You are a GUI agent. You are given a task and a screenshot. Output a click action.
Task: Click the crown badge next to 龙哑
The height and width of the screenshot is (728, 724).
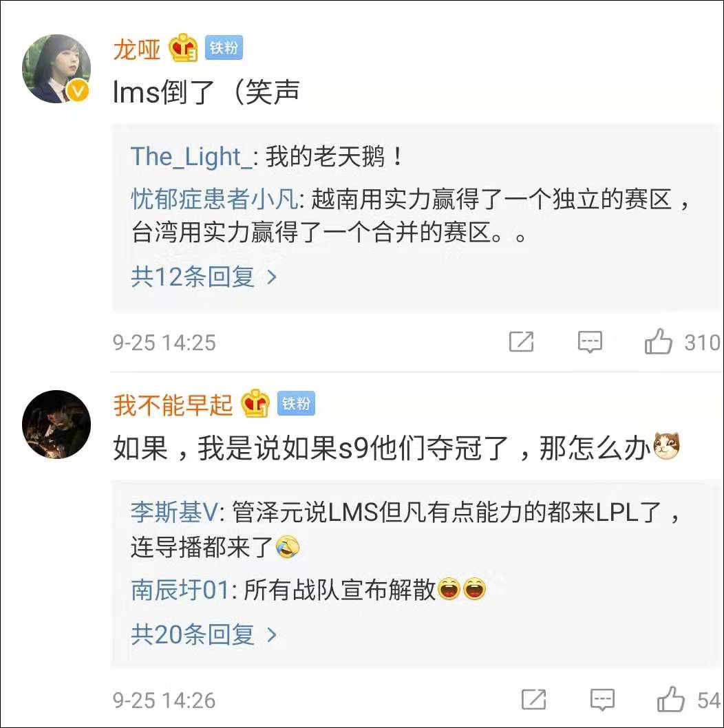184,49
